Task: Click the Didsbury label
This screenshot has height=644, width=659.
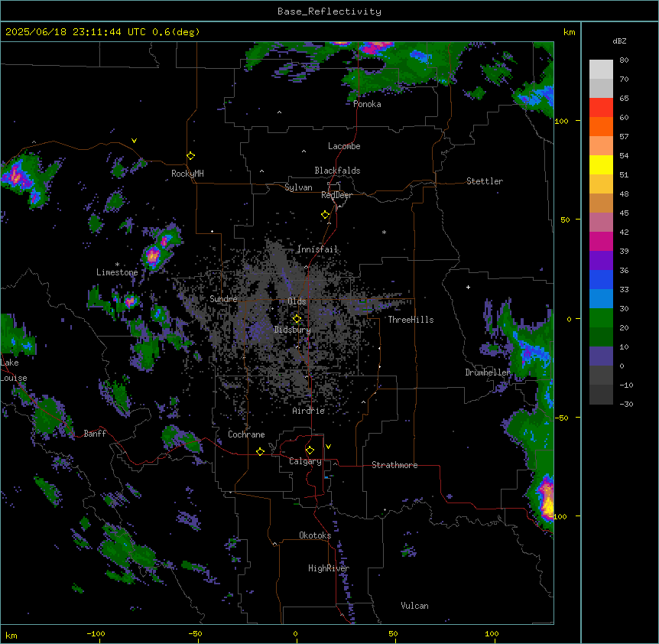Action: pos(293,330)
